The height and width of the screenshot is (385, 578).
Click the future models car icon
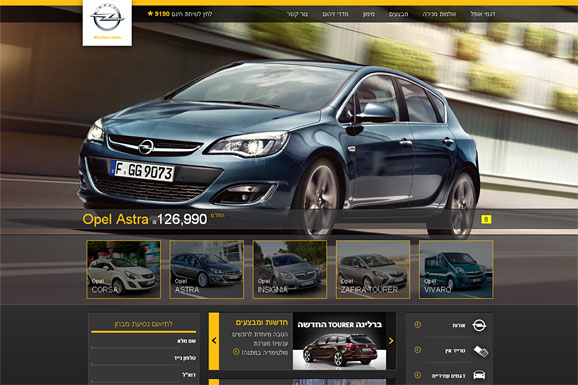(479, 375)
